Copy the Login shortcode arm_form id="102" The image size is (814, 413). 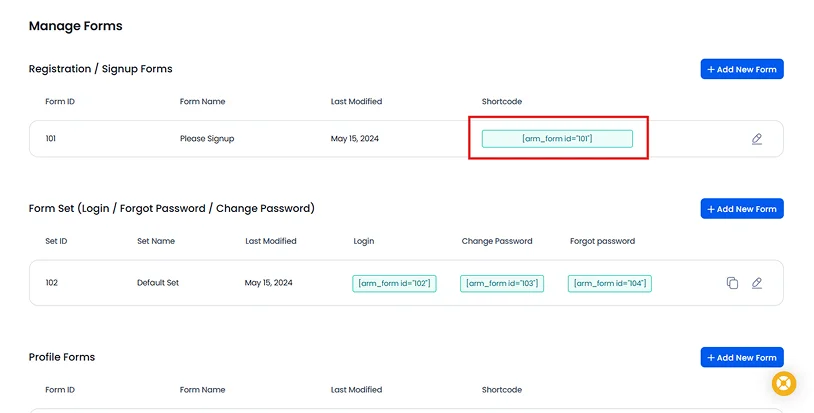[394, 283]
